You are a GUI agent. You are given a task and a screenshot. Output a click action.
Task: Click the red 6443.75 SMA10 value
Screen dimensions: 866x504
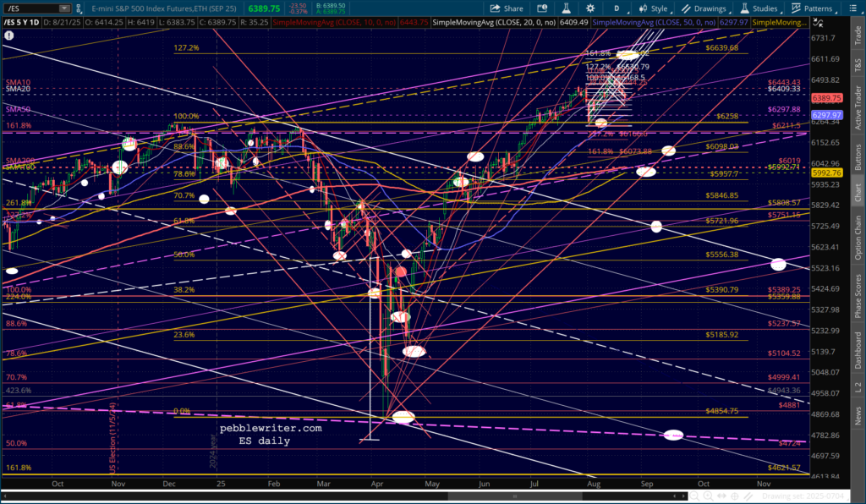414,23
